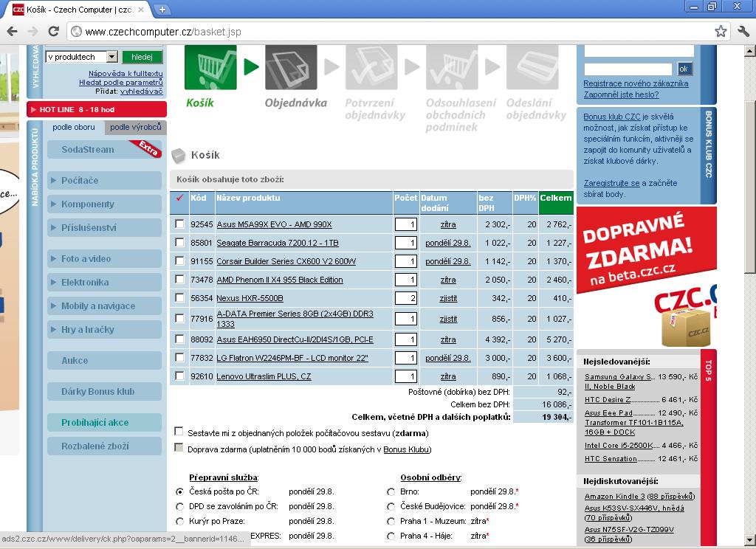Switch to 'podle oboru' tab

click(74, 127)
